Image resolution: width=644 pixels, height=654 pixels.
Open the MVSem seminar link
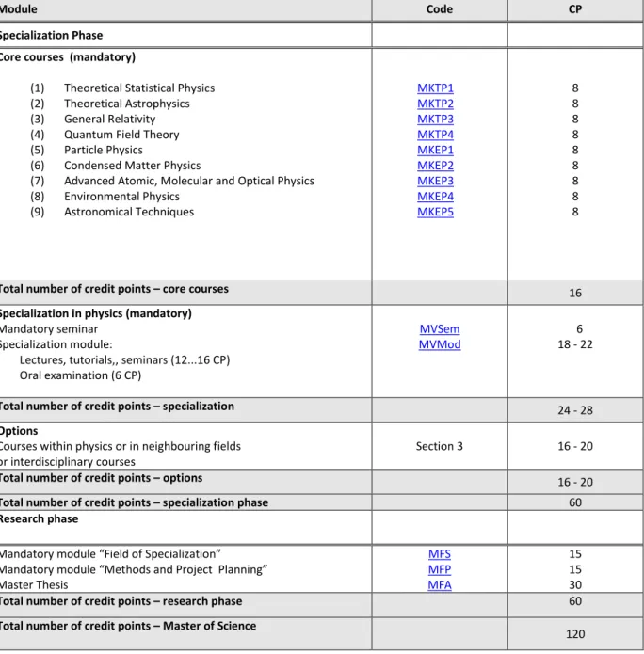pyautogui.click(x=440, y=328)
